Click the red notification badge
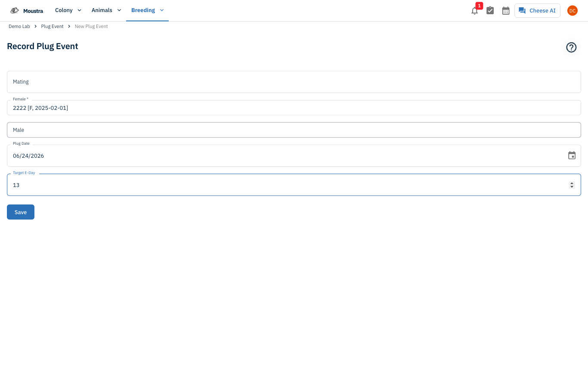The width and height of the screenshot is (588, 368). coord(479,6)
